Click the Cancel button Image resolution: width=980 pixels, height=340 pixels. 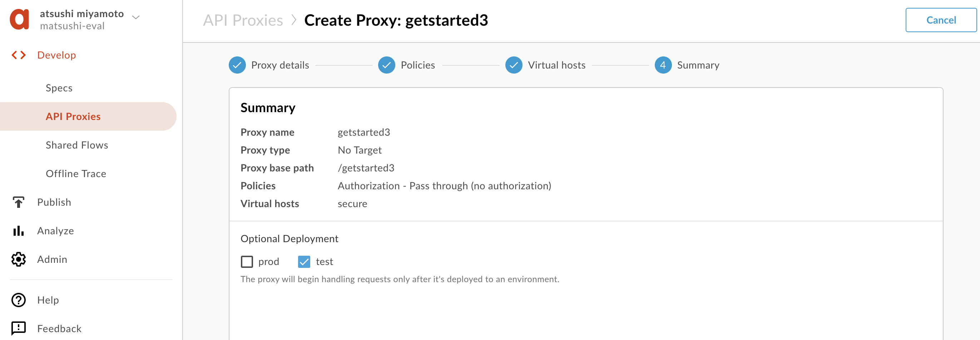[x=941, y=20]
